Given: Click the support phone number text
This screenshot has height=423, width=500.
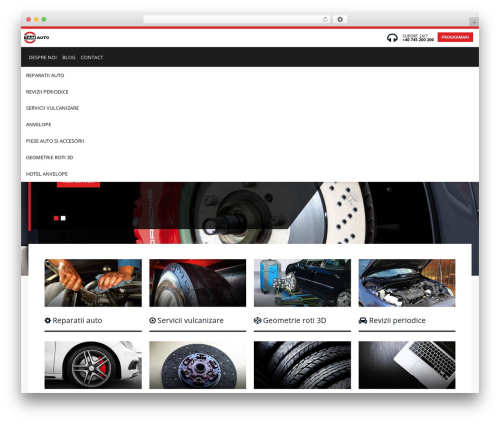Looking at the screenshot, I should click(418, 40).
